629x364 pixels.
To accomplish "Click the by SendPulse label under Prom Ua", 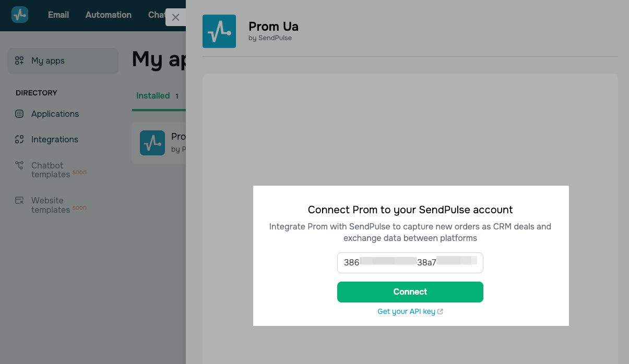I will 270,38.
